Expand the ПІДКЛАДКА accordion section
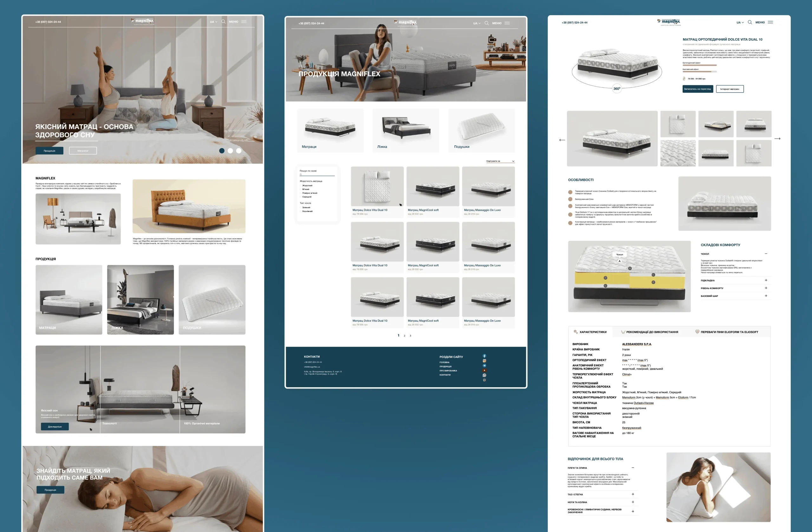This screenshot has width=812, height=532. pos(766,280)
